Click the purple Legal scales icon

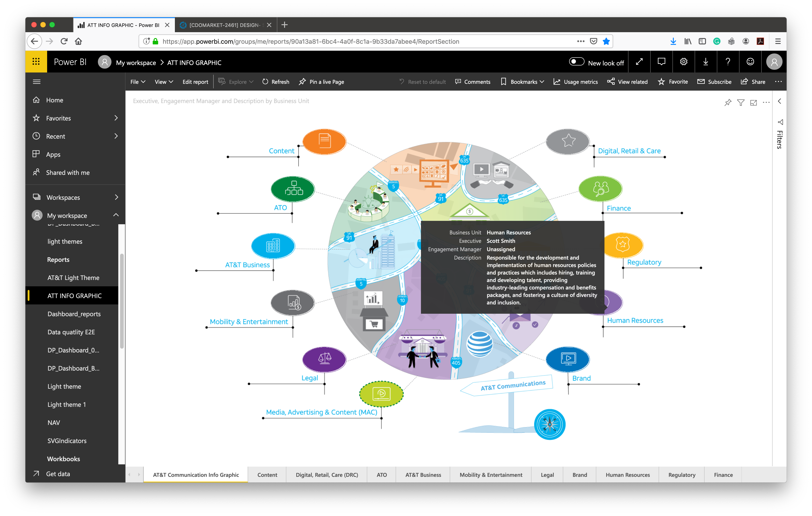(324, 359)
